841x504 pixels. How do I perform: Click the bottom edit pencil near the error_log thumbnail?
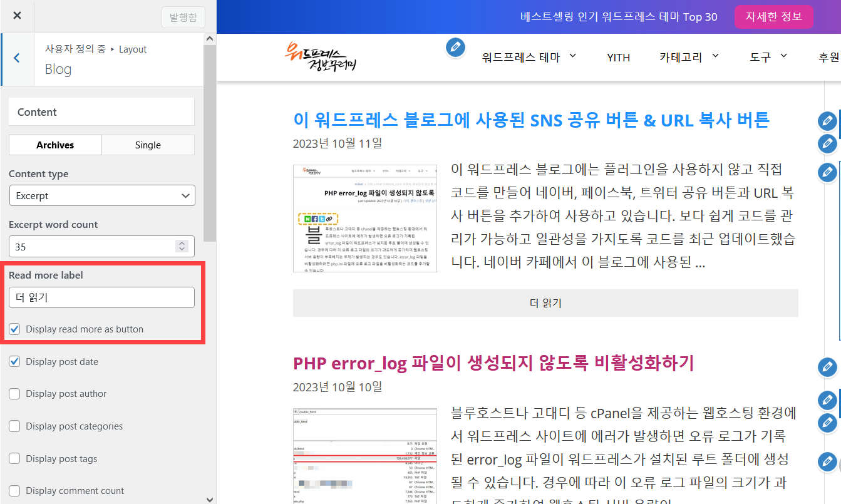tap(827, 462)
